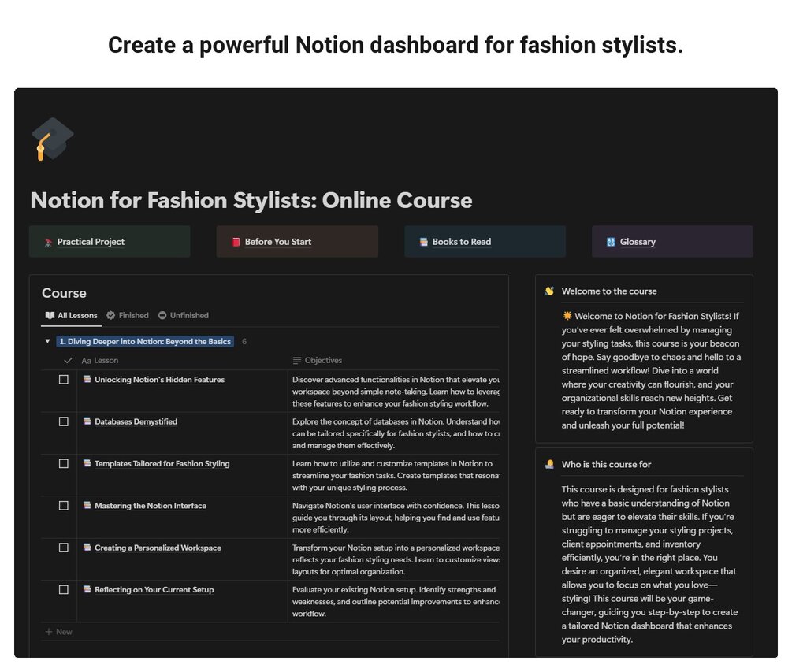The height and width of the screenshot is (672, 792).
Task: Click objectives cell starting Learn how to utilize
Action: coord(393,476)
